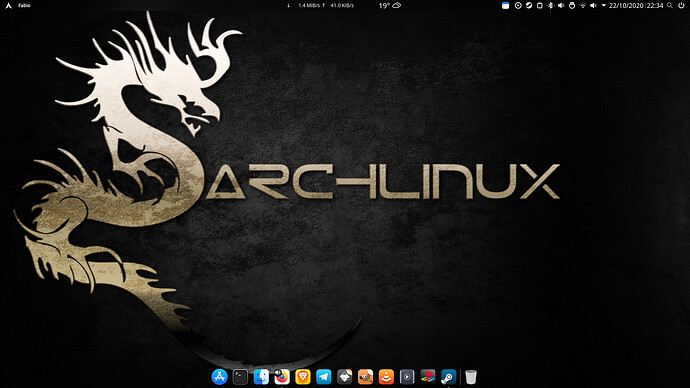Image resolution: width=690 pixels, height=388 pixels.
Task: Launch GIMP from the dock
Action: [x=365, y=377]
